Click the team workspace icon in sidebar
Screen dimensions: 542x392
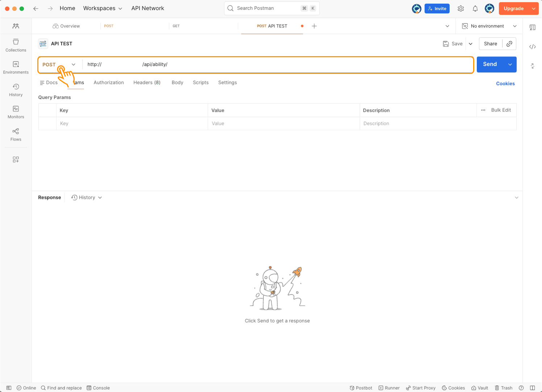tap(16, 26)
